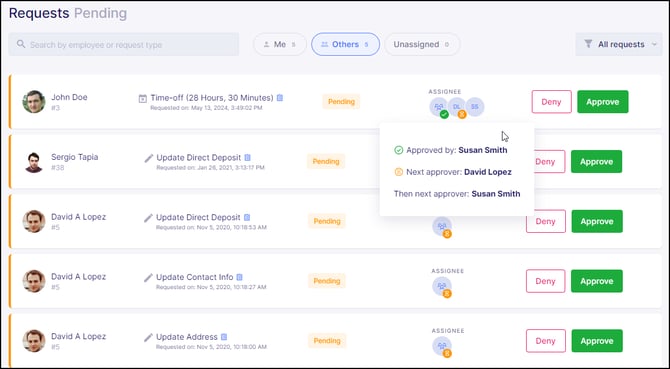Click the Pending badge in Update Address row
Image resolution: width=670 pixels, height=369 pixels.
pyautogui.click(x=327, y=341)
